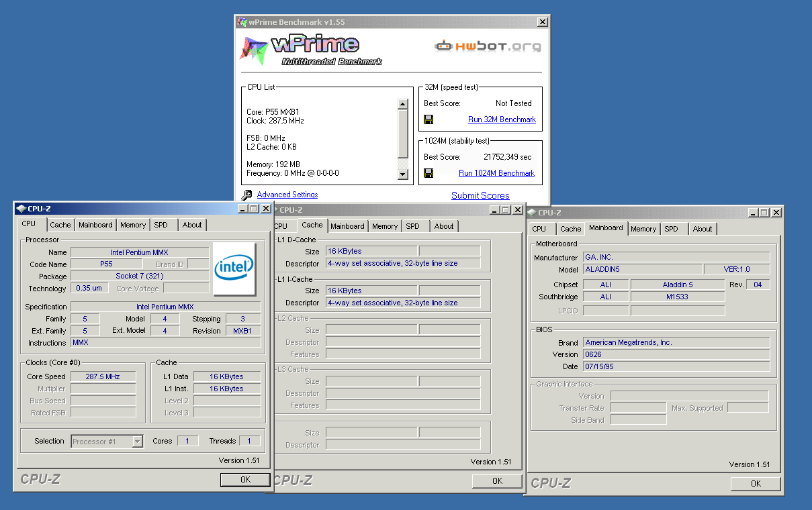Click Best Score 21752,349 sec text
The image size is (812, 510).
point(507,157)
